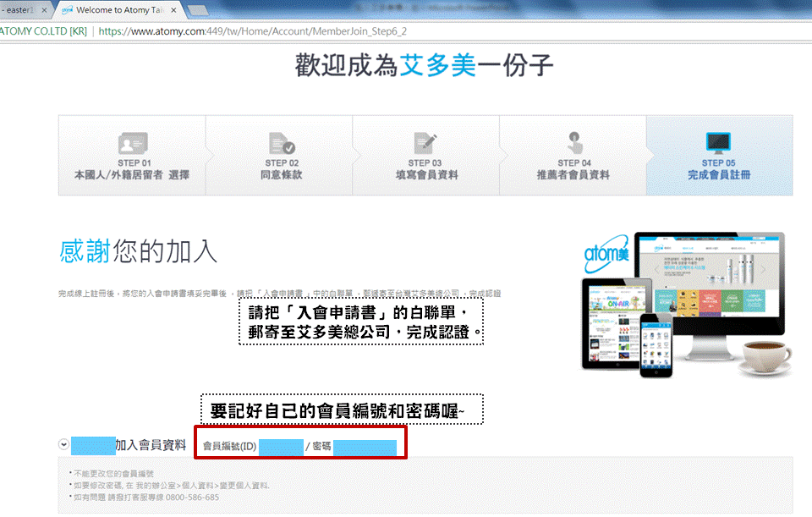Click the 同意條款 step label

(281, 175)
